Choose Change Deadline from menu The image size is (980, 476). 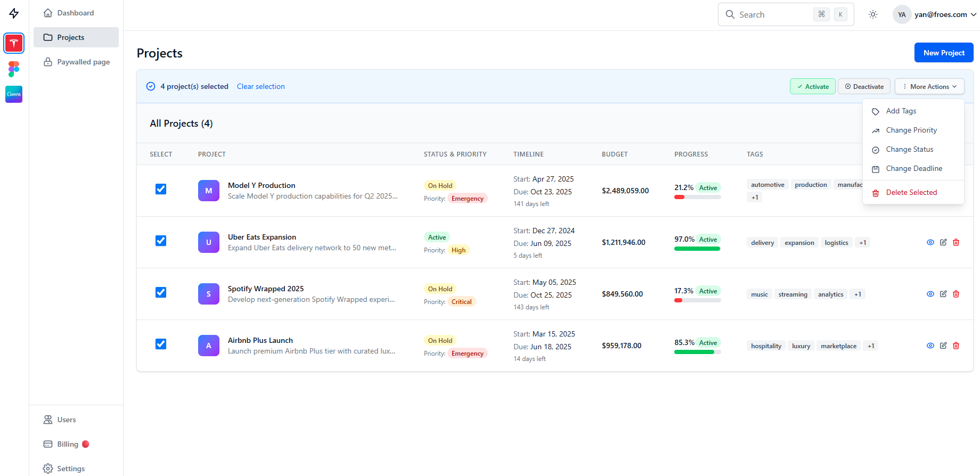click(x=913, y=168)
